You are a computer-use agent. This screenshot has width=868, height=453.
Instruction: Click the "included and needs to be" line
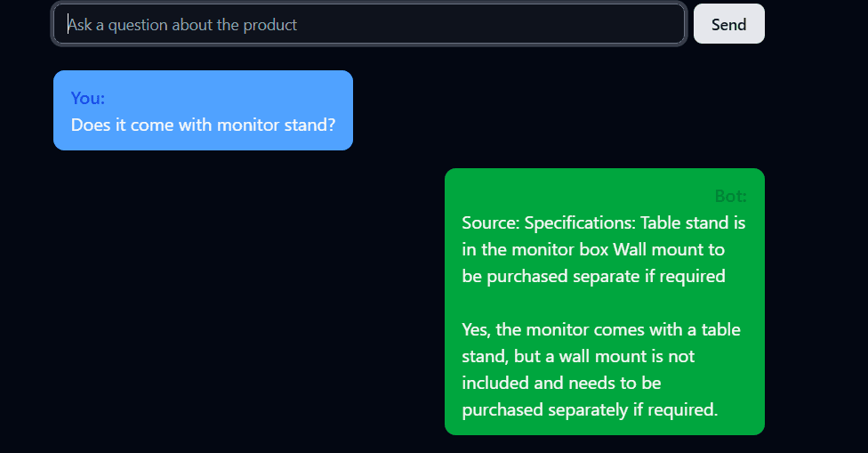tap(561, 383)
